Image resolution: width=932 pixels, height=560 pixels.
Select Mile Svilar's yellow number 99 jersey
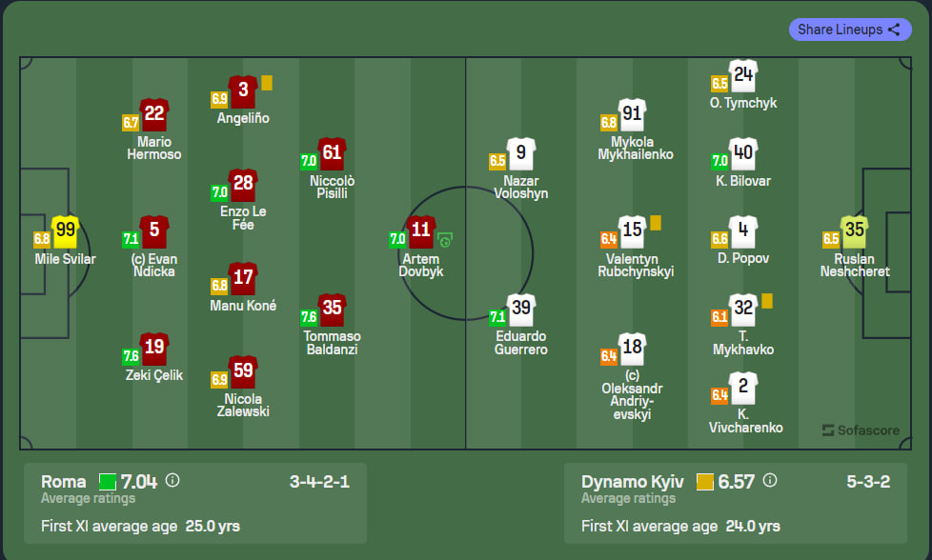pos(66,231)
